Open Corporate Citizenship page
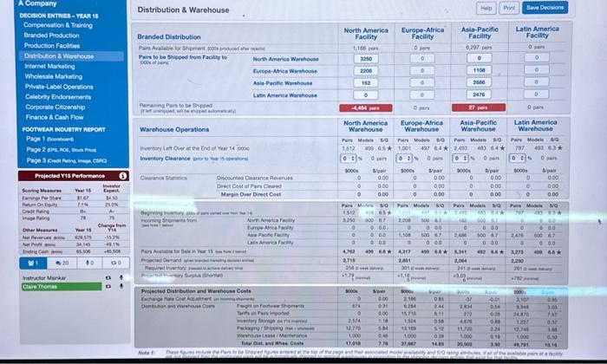 55,107
